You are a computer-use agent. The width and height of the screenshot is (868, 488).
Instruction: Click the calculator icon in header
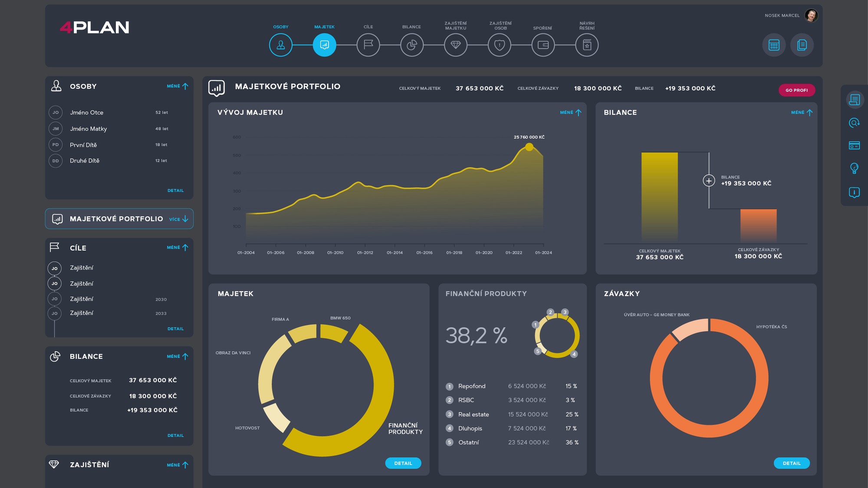point(774,45)
